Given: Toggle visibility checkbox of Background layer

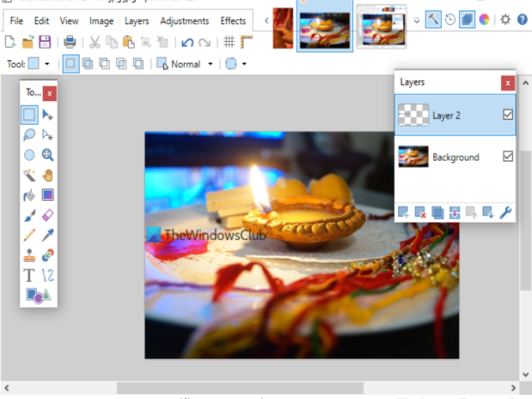Looking at the screenshot, I should pos(508,156).
